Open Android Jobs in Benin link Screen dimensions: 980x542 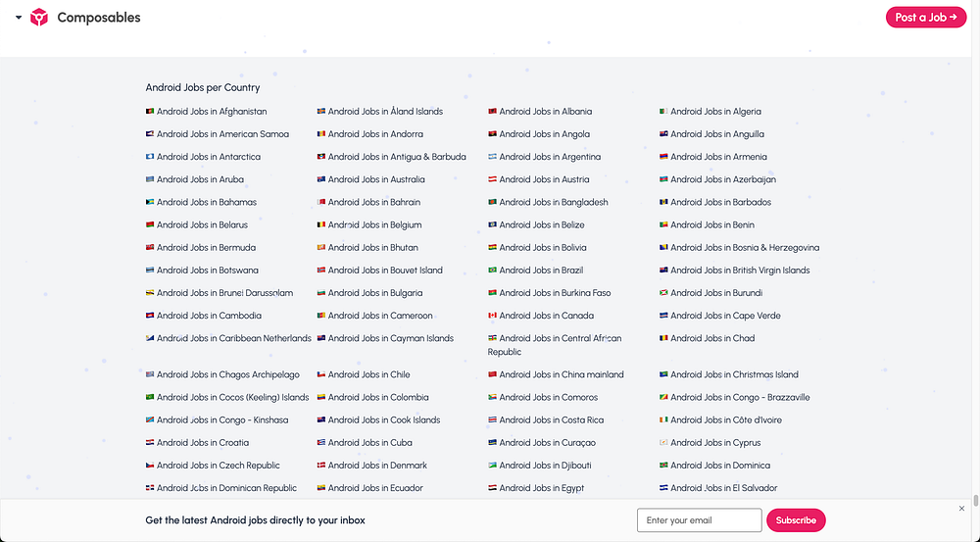click(707, 225)
